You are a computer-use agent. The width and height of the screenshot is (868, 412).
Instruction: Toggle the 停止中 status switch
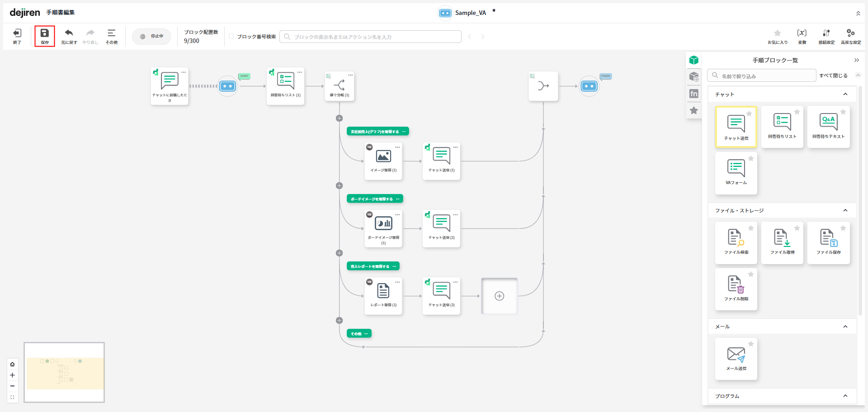pyautogui.click(x=151, y=37)
